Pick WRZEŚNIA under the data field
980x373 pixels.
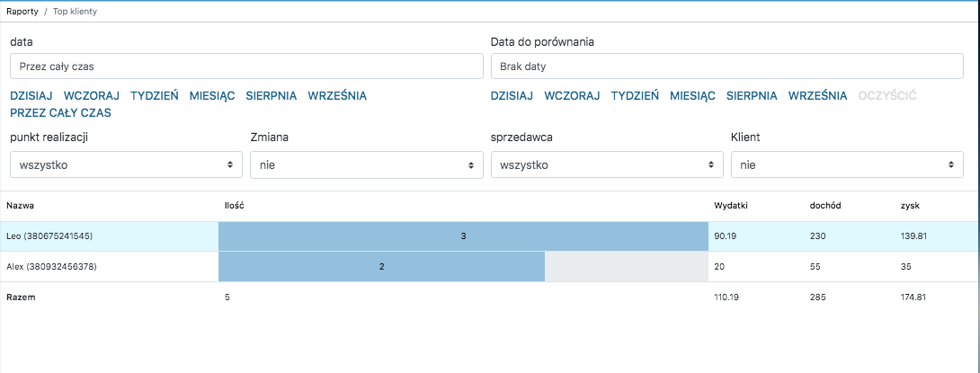click(337, 95)
